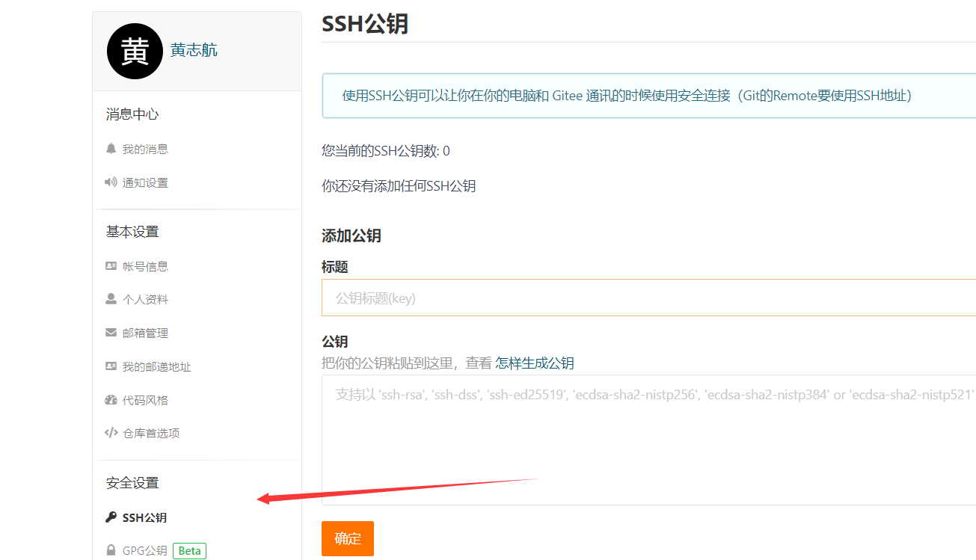Open 通知设置 in the sidebar
Viewport: 976px width, 560px height.
[145, 182]
